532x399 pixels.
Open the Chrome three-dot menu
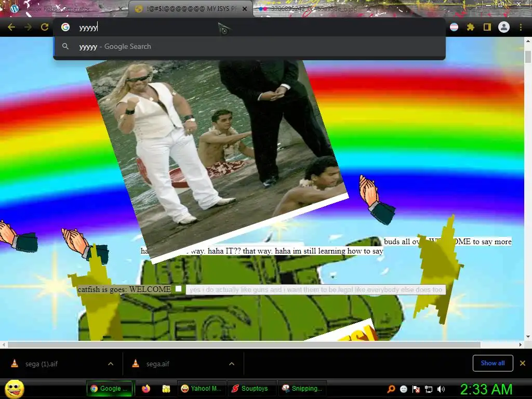point(521,27)
